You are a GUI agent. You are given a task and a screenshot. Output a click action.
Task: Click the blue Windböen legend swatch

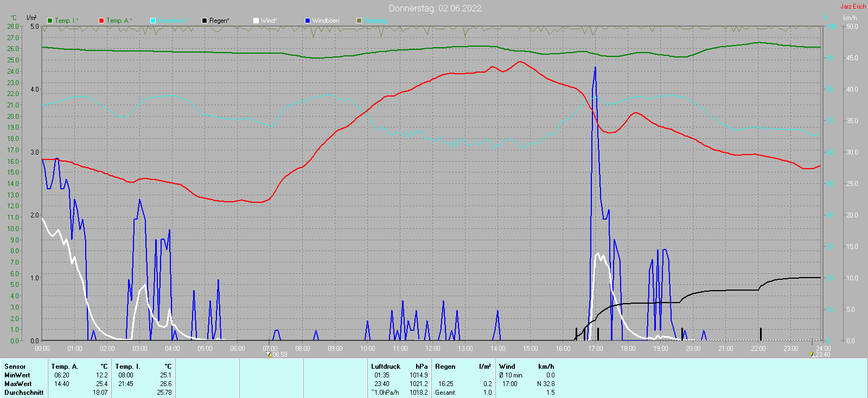(308, 21)
